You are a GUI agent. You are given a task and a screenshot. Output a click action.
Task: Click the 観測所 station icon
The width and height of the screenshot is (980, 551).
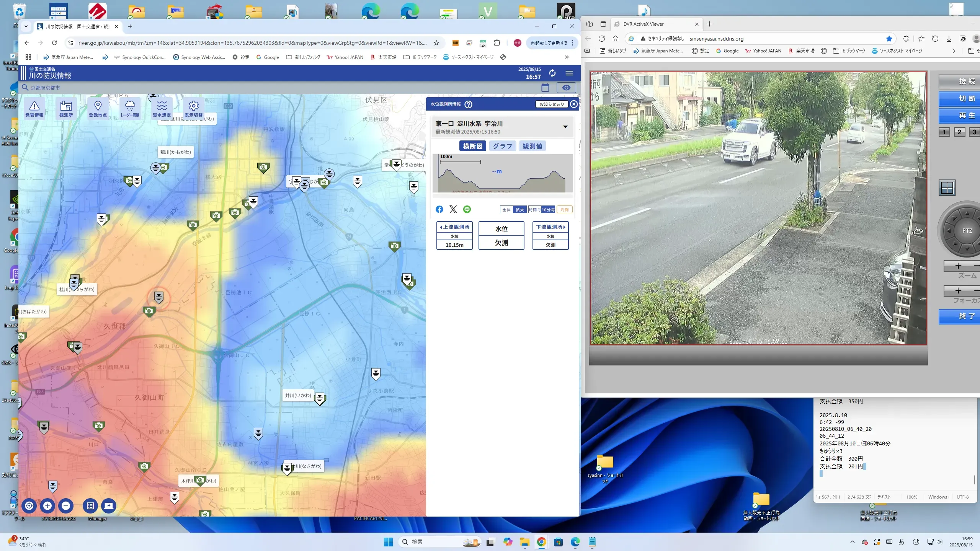66,108
